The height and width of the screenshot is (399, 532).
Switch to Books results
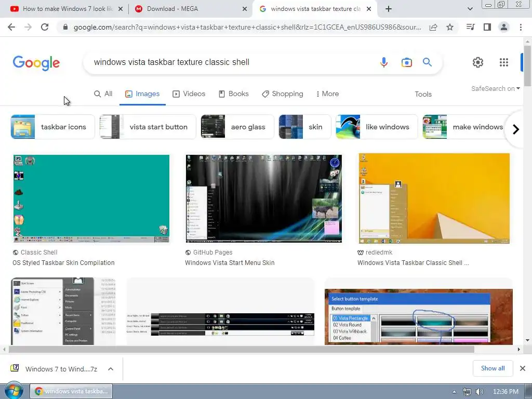233,94
